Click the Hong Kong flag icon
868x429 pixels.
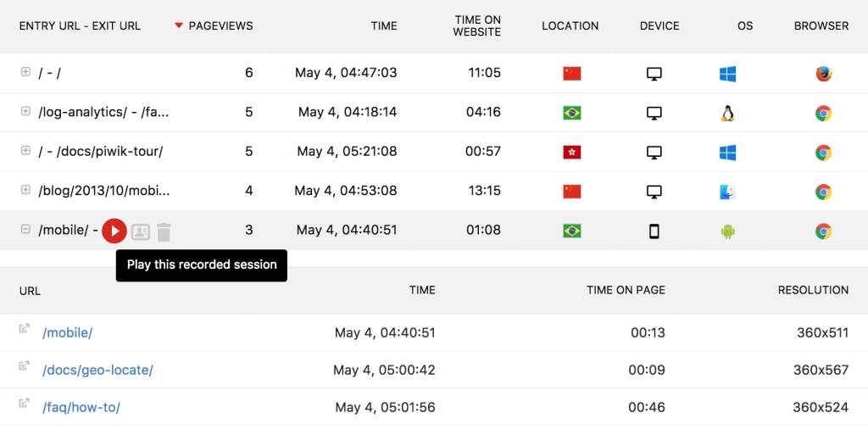coord(571,153)
